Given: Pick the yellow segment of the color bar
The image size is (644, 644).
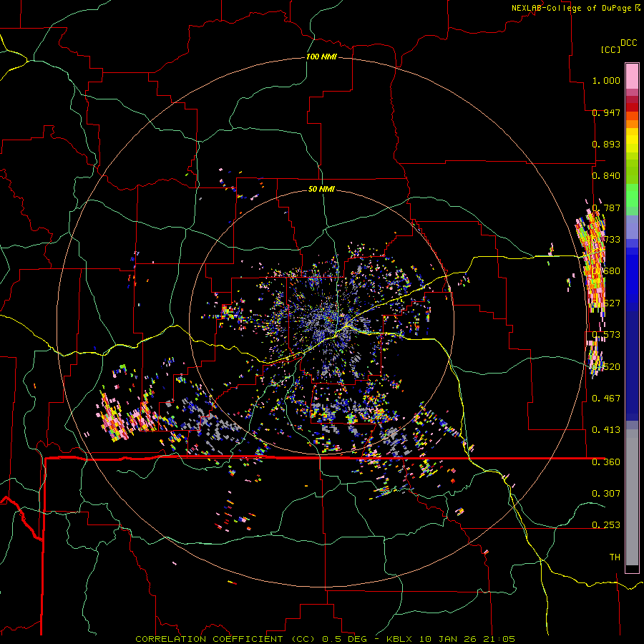Looking at the screenshot, I should [x=632, y=140].
